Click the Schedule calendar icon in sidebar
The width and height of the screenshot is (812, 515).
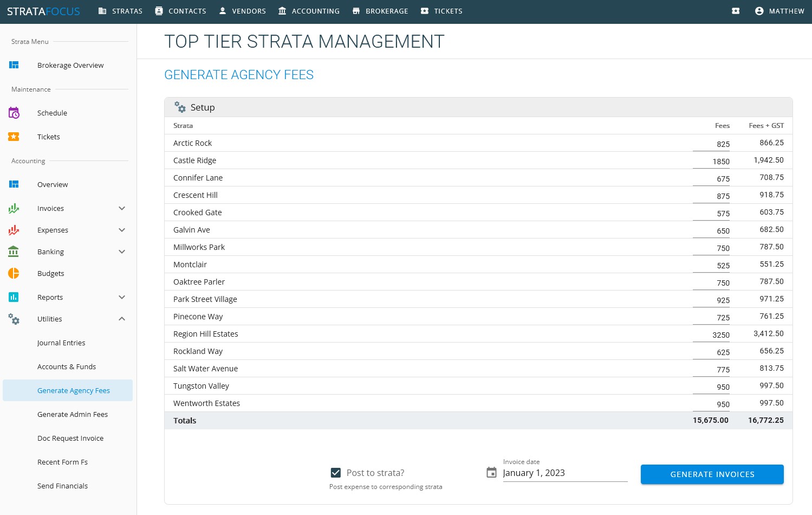point(14,113)
